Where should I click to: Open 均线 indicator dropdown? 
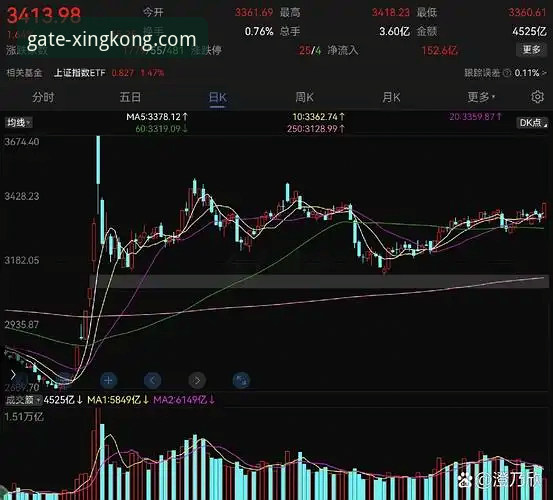[18, 123]
